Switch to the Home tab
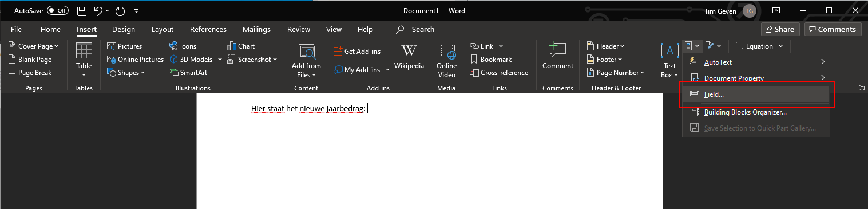The height and width of the screenshot is (209, 868). point(50,30)
